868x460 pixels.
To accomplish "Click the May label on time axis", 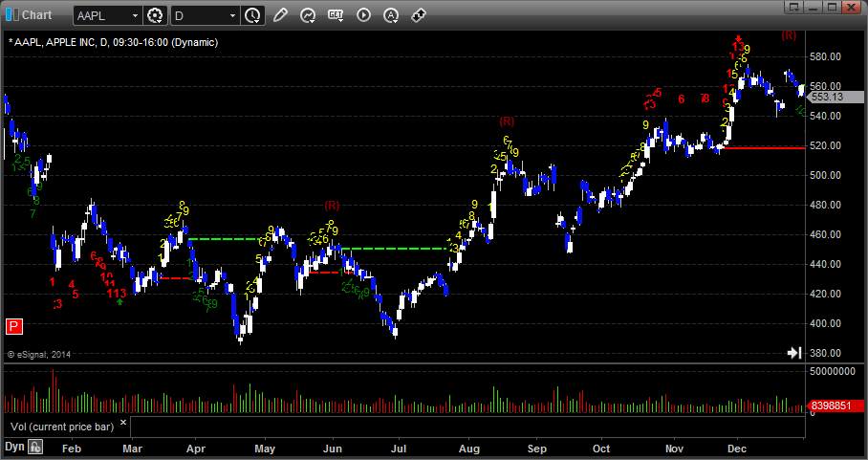I will (x=265, y=449).
